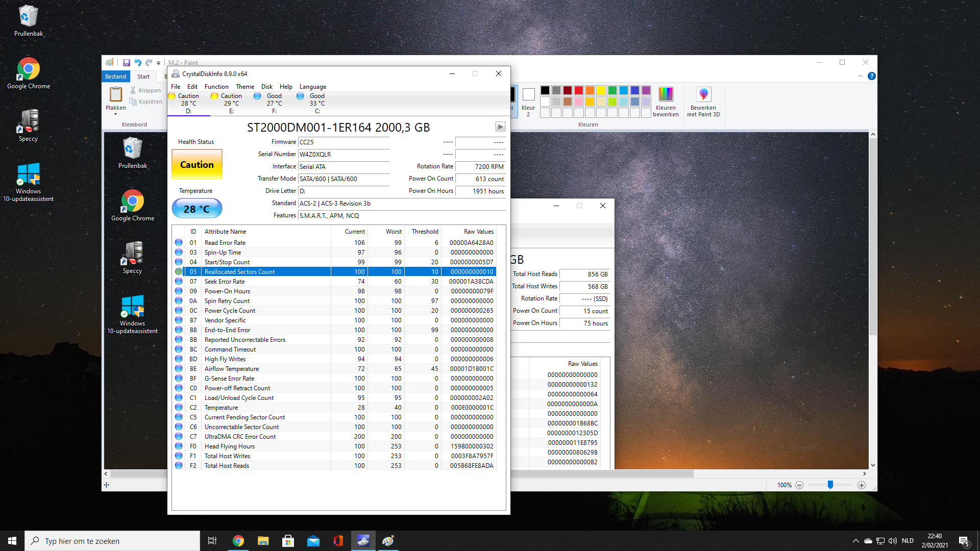This screenshot has height=551, width=980.
Task: Open the Recycle Bin (Prullenbak) desktop icon
Action: pyautogui.click(x=29, y=21)
